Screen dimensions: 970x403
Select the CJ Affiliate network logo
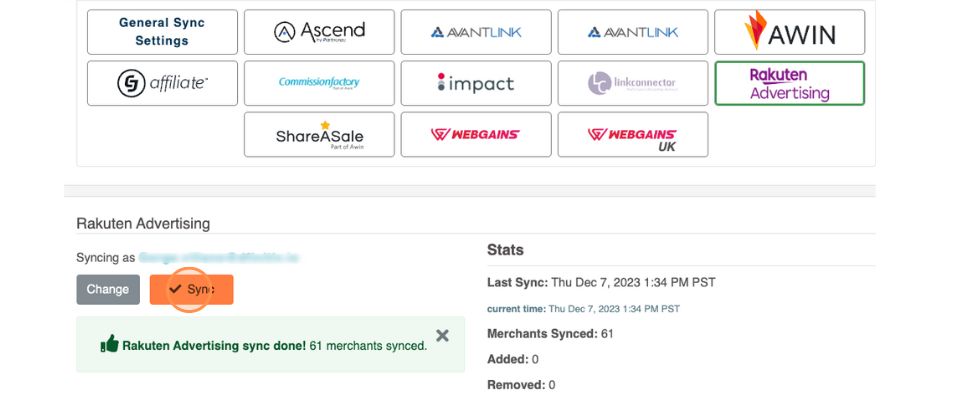[162, 83]
